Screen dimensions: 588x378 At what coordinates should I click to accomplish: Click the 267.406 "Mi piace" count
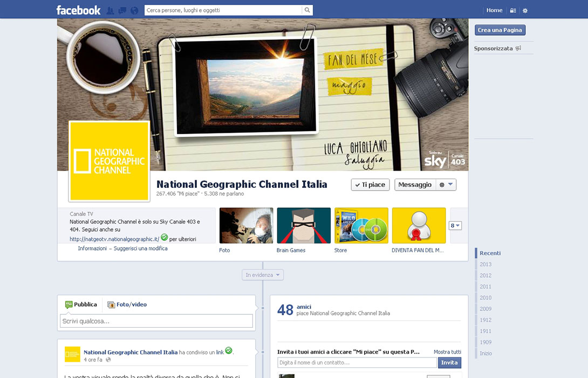click(178, 194)
